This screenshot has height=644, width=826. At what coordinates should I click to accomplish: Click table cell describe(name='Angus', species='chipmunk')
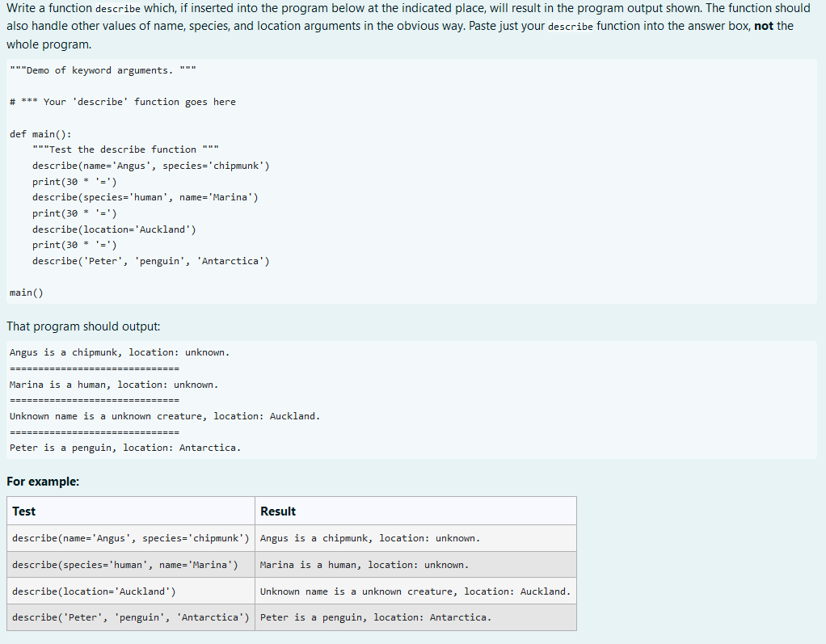131,538
